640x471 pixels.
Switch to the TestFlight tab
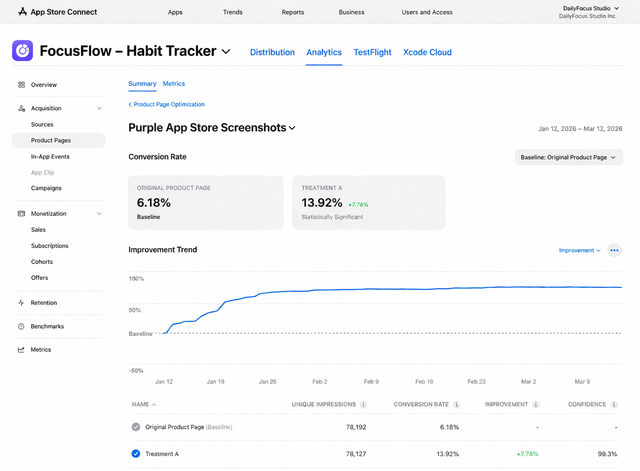[372, 52]
